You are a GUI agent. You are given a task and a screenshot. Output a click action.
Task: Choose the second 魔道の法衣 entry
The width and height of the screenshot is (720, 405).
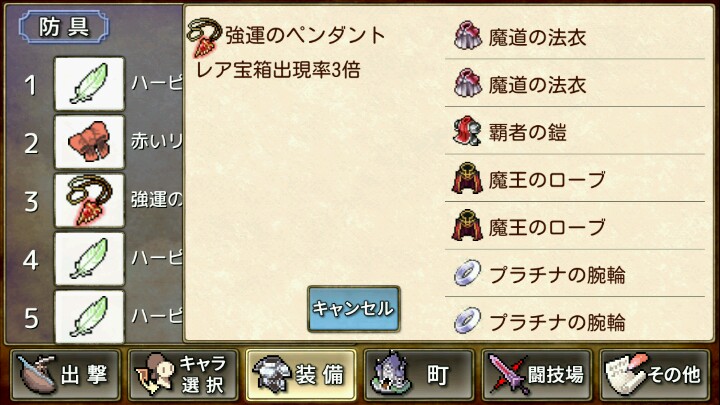pos(575,84)
